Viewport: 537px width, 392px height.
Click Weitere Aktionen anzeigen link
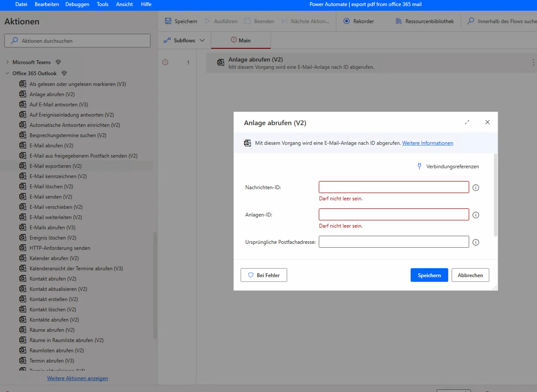(77, 378)
